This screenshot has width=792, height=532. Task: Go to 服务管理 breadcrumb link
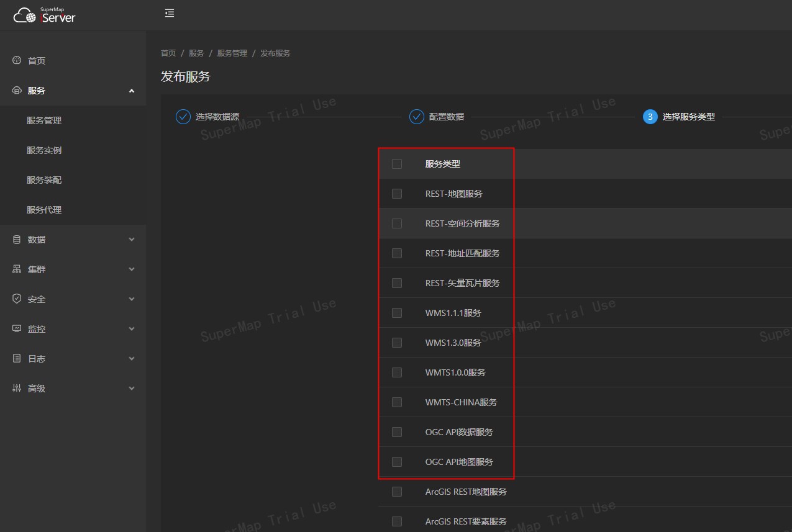coord(232,53)
